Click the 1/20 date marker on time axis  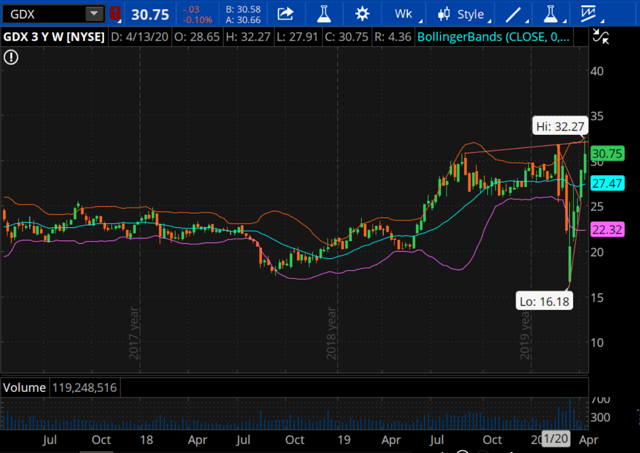coord(556,439)
